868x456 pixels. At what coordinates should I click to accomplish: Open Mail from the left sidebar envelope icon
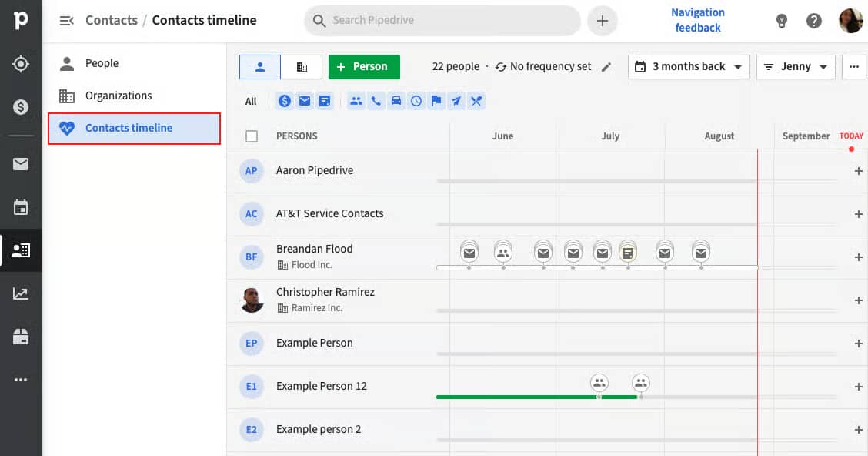[x=21, y=164]
